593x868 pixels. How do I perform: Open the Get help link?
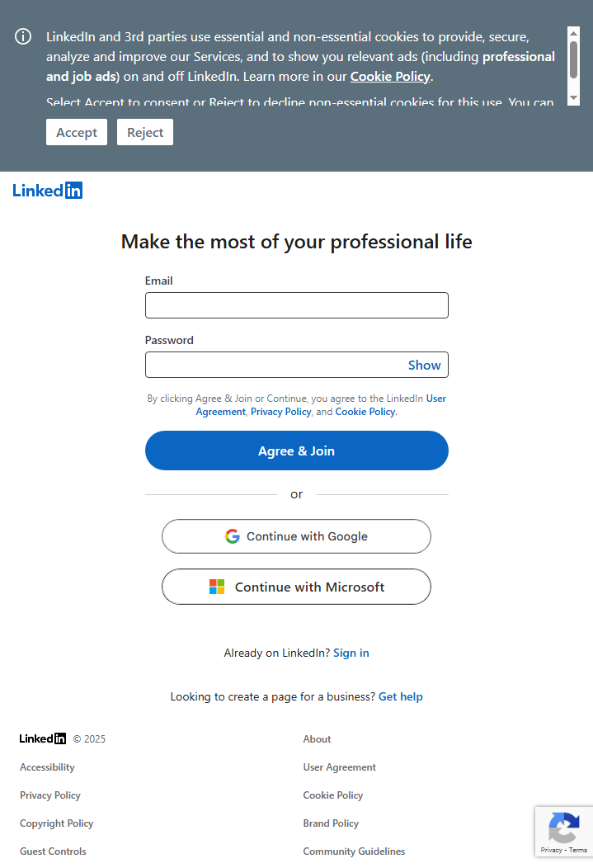400,696
